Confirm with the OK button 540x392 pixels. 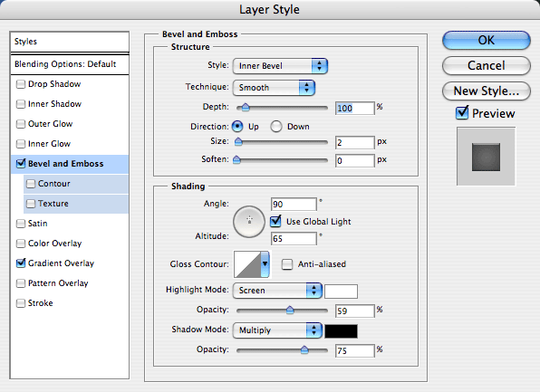pyautogui.click(x=486, y=40)
